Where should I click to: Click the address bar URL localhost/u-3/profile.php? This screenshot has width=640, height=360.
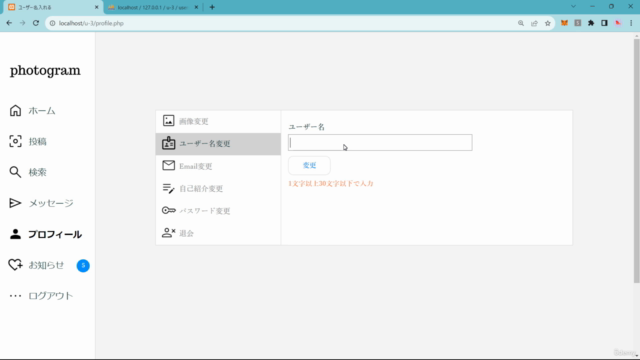pyautogui.click(x=91, y=23)
